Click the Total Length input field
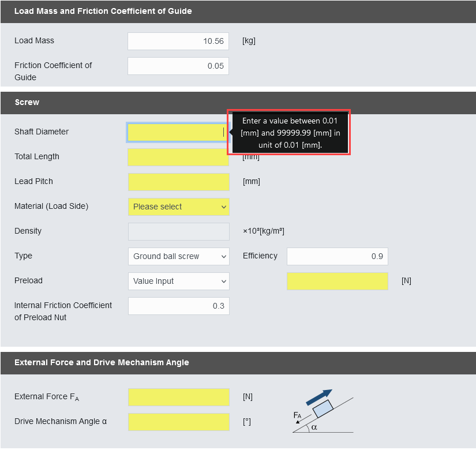Screen dimensions: 476x450 click(x=178, y=157)
